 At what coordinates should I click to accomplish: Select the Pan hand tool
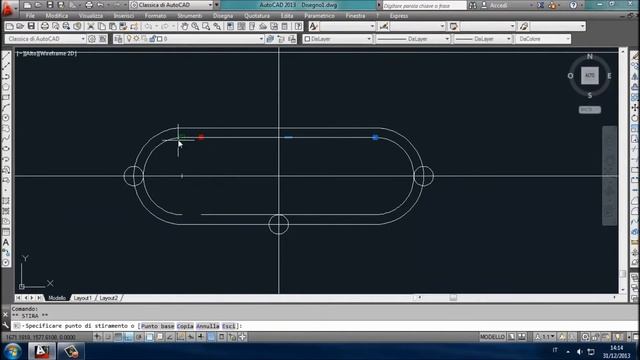[184, 27]
